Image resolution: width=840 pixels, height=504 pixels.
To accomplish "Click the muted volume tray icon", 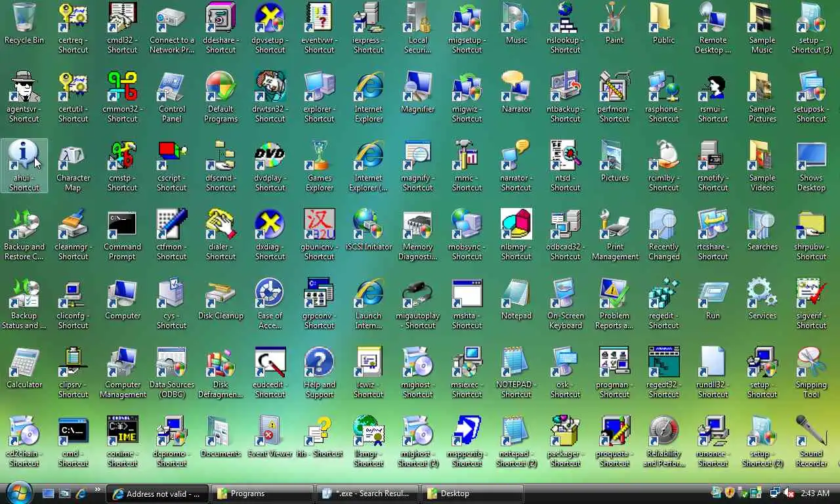I will [789, 493].
